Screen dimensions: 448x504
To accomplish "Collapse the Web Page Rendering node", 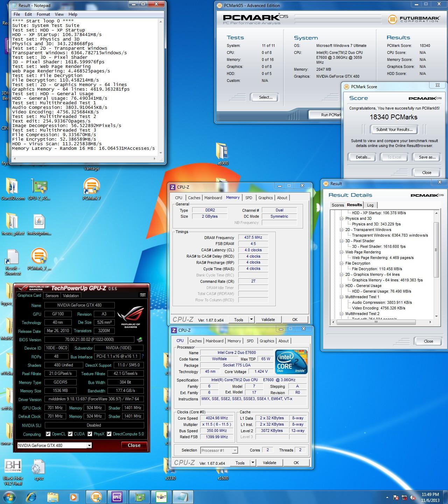I will coord(342,252).
